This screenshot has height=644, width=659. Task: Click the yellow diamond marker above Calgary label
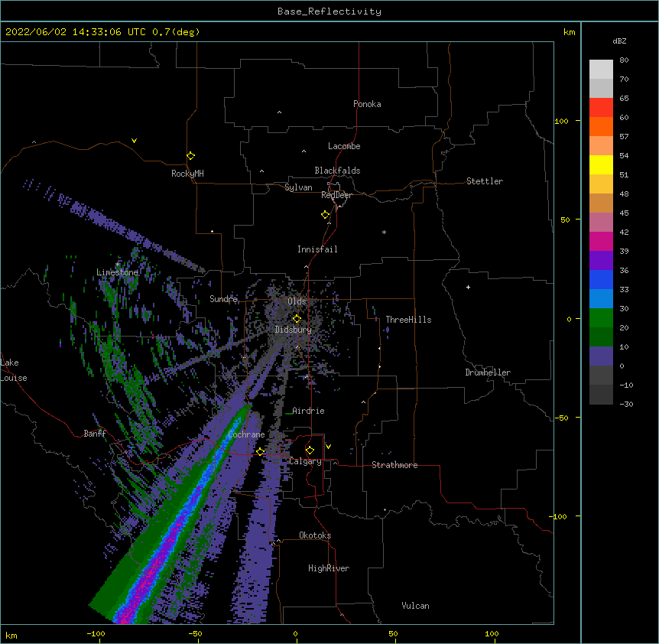310,450
